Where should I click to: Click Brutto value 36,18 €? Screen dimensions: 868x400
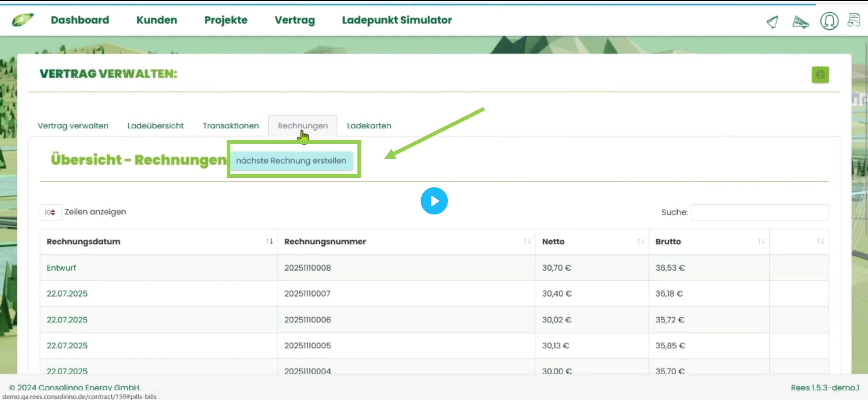pos(669,293)
